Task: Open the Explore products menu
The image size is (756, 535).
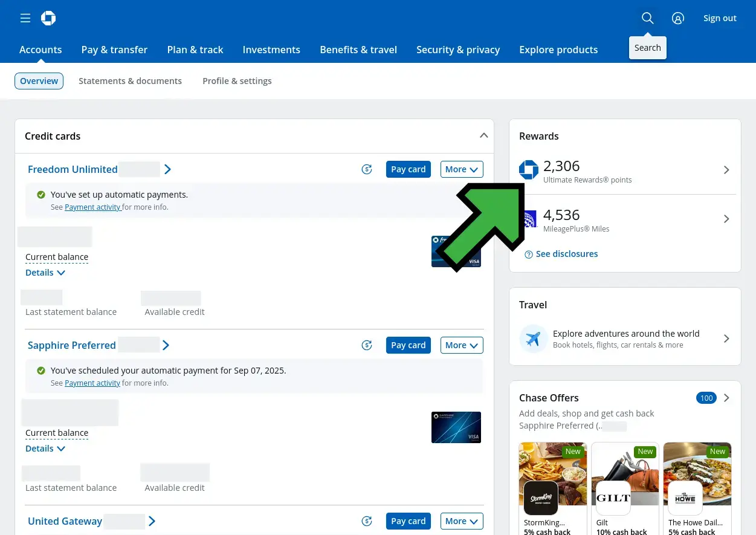Action: pos(558,50)
